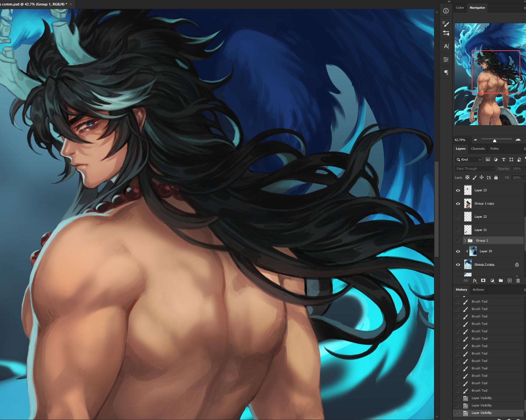The image size is (526, 420).
Task: Switch to the Channels tab
Action: pos(478,149)
